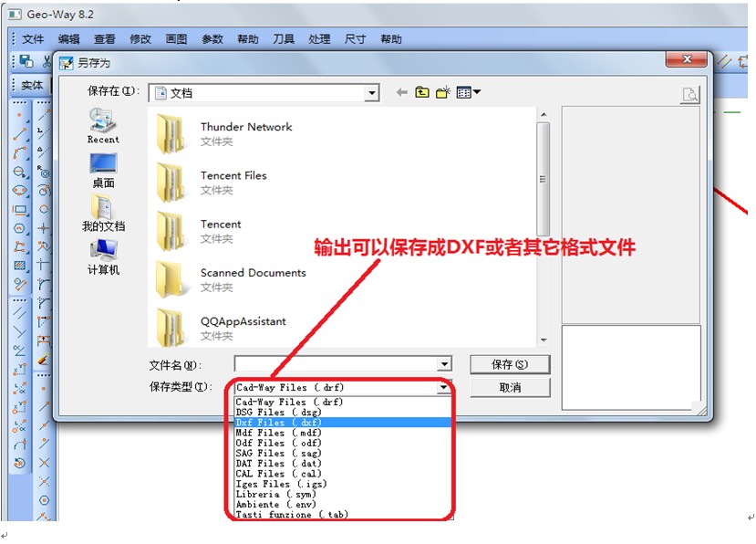Click the 取消 cancel button
Image resolution: width=756 pixels, height=544 pixels.
510,387
